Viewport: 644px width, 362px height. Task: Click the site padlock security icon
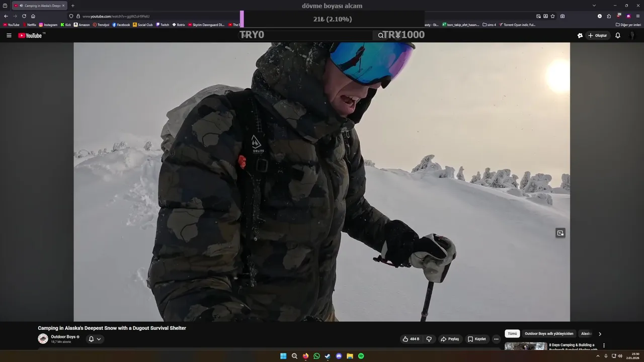click(x=78, y=16)
